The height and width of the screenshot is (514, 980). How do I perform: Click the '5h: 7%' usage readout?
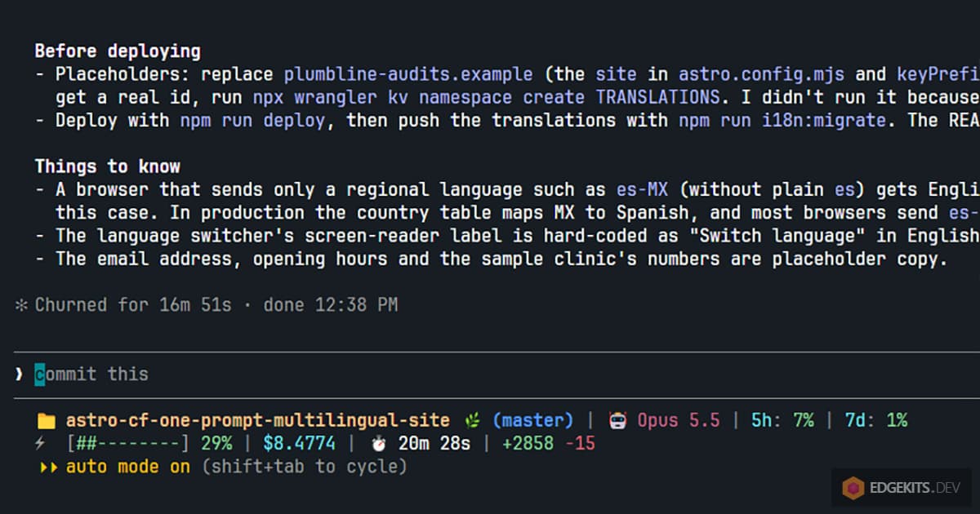(782, 421)
